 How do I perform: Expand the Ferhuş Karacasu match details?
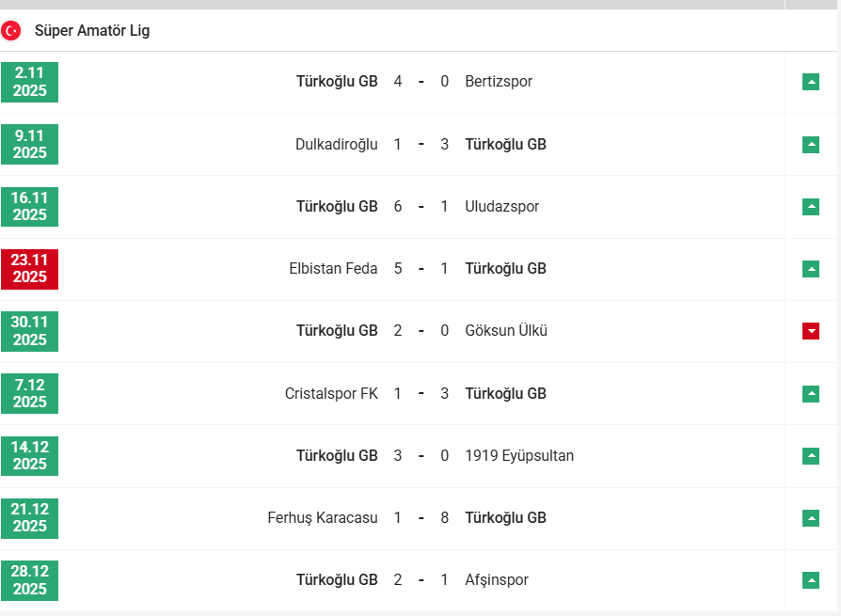coord(811,518)
